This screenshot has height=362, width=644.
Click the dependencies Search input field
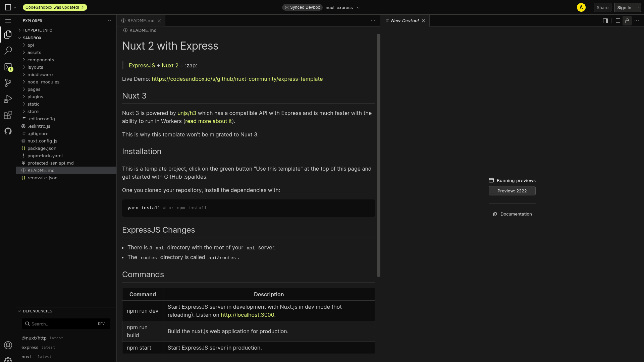pyautogui.click(x=66, y=324)
